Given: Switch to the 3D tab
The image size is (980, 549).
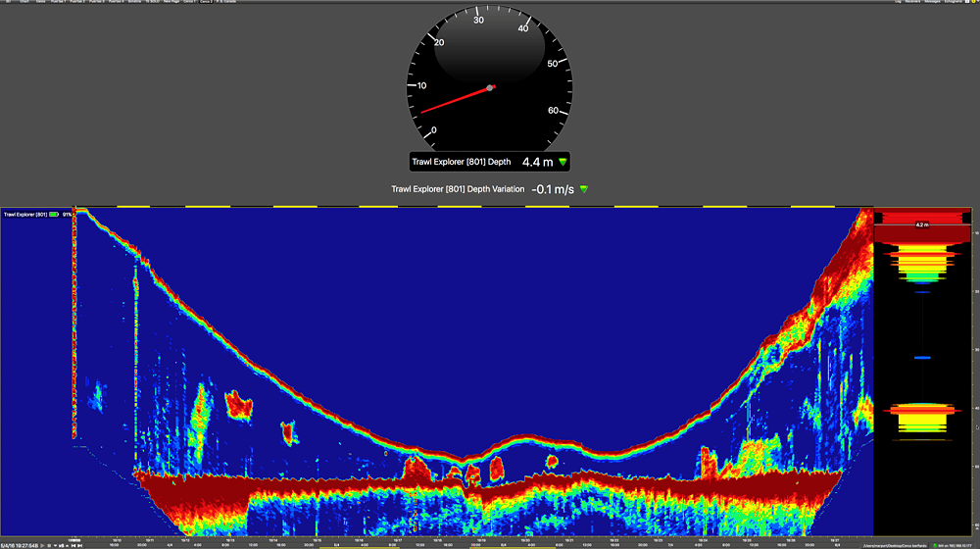Looking at the screenshot, I should tap(9, 2).
